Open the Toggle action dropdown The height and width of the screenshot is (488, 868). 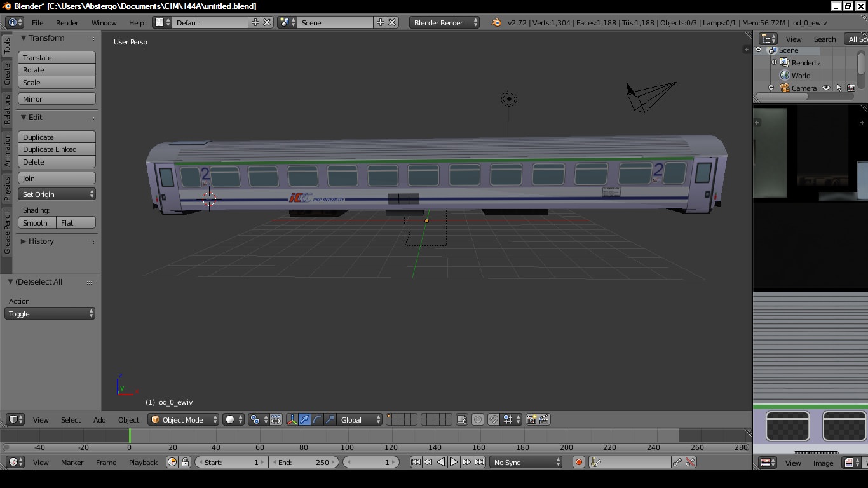(50, 314)
